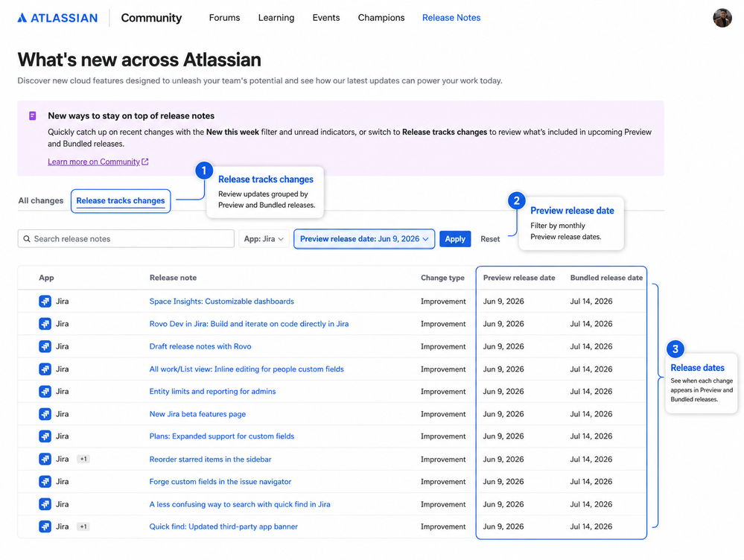
Task: Open Forge custom fields in issue navigator
Action: pos(220,481)
